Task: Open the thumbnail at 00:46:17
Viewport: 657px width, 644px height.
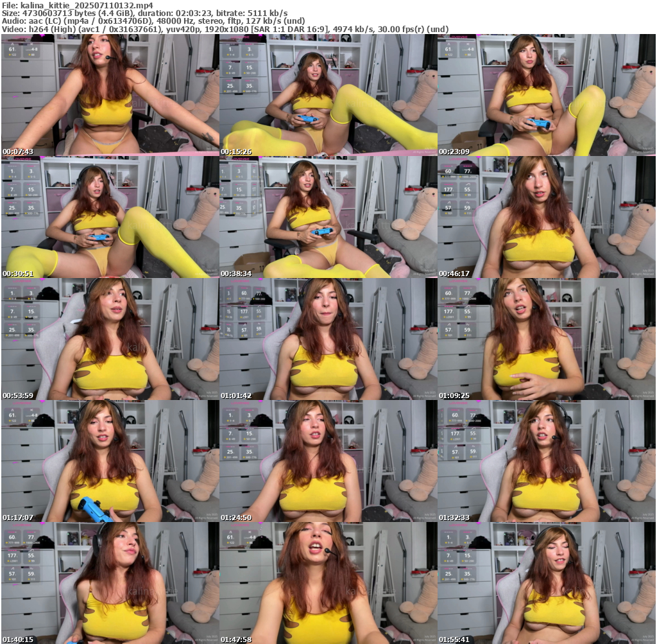Action: pos(546,217)
